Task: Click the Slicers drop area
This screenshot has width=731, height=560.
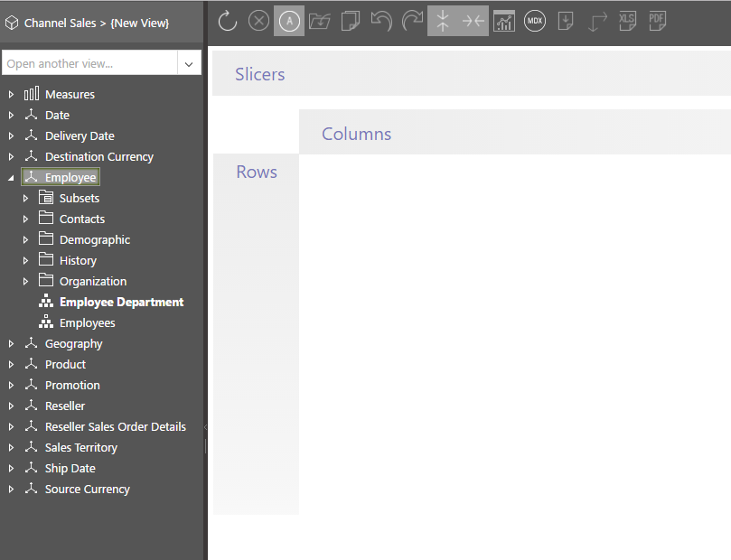Action: point(472,73)
